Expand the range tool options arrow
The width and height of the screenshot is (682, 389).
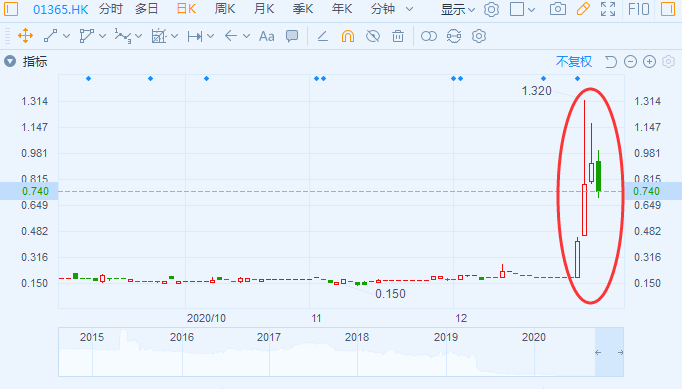(x=211, y=36)
